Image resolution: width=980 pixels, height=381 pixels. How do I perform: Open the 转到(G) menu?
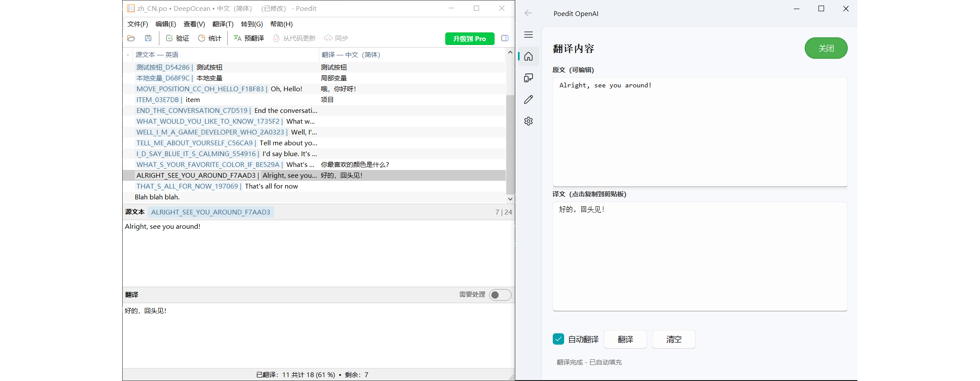pos(252,24)
